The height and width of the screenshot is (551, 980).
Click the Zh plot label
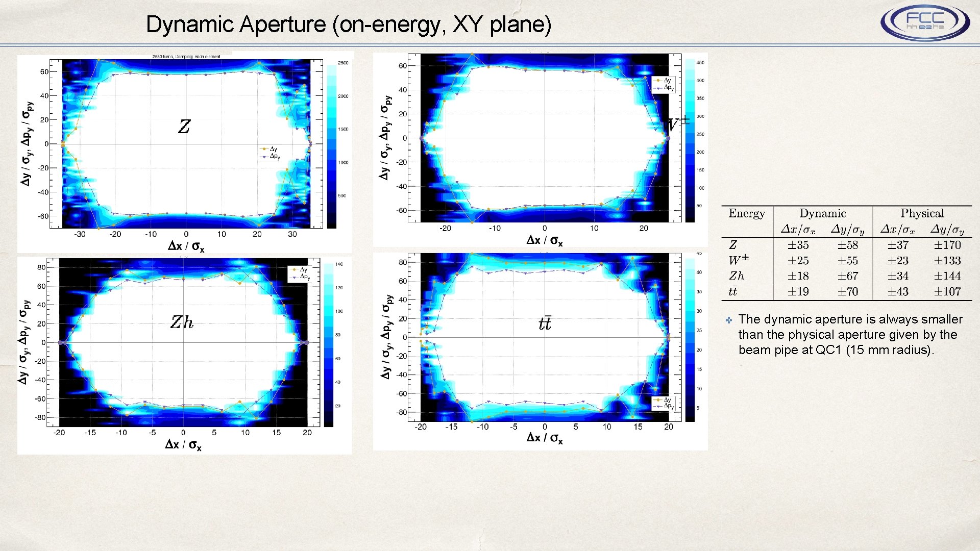click(182, 322)
